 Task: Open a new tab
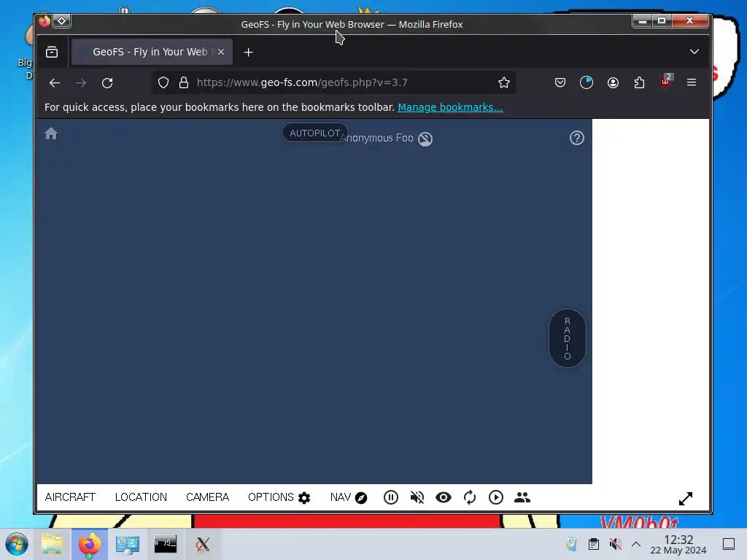(248, 52)
